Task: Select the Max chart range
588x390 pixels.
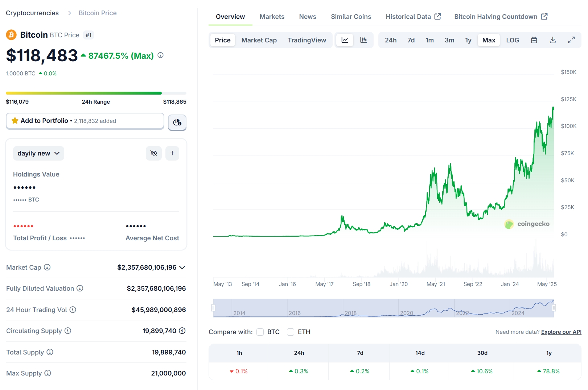Action: click(x=489, y=40)
